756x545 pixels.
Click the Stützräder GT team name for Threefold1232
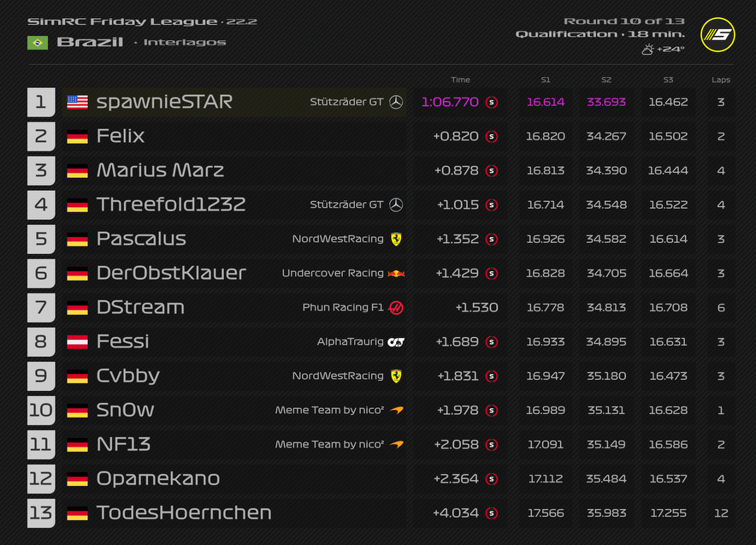click(x=346, y=204)
